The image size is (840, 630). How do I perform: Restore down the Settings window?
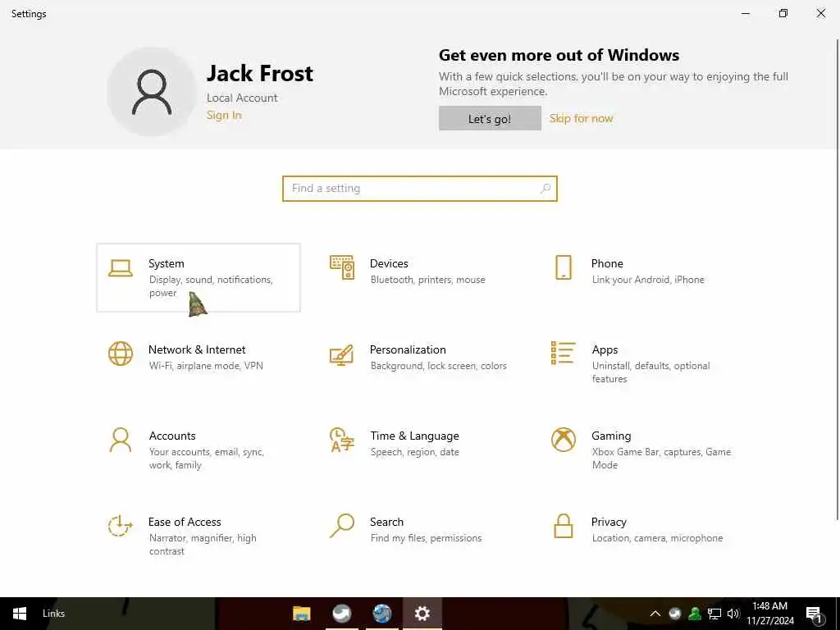point(783,13)
